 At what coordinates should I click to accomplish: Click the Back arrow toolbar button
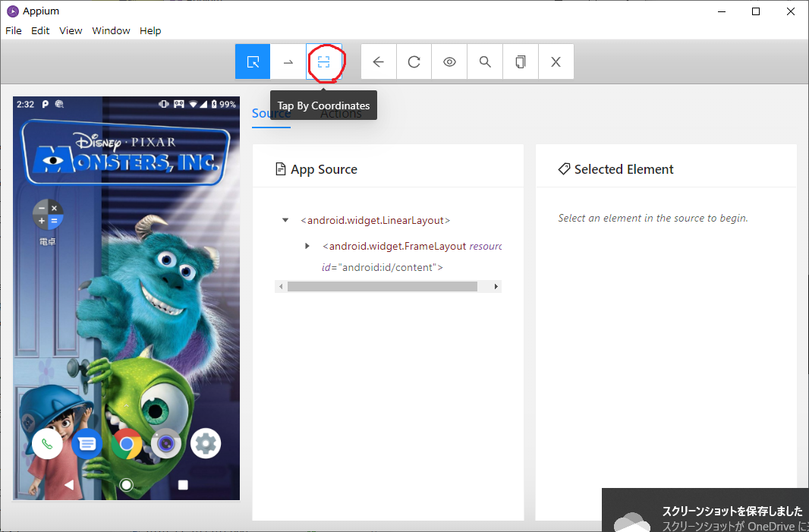(379, 62)
